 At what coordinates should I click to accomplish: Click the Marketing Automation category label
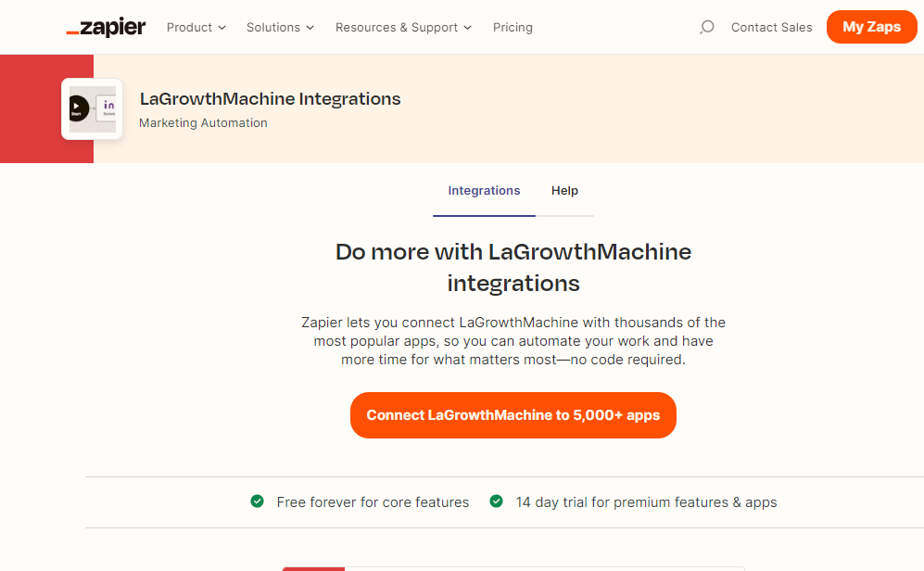pos(202,122)
